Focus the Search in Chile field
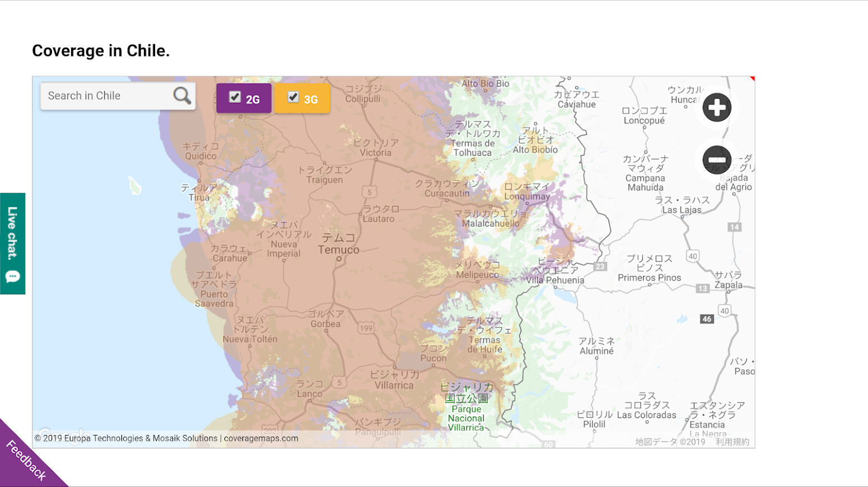The height and width of the screenshot is (487, 868). coord(106,96)
